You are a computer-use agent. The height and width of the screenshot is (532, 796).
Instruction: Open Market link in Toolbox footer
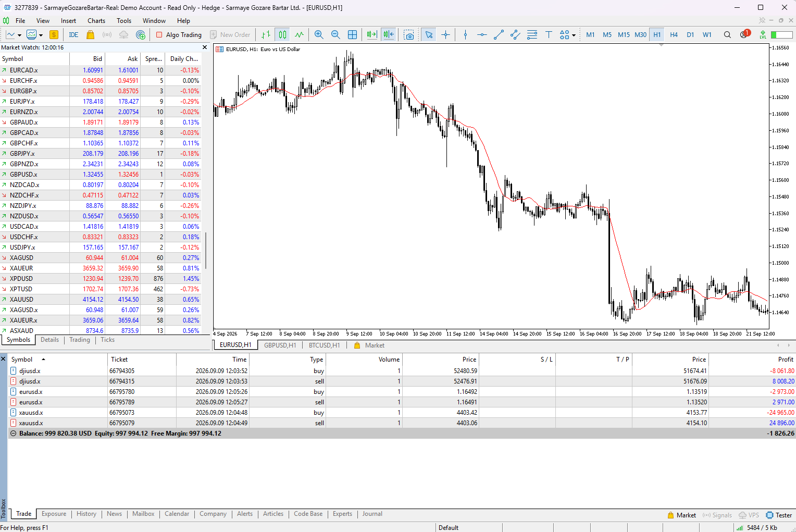pos(681,515)
